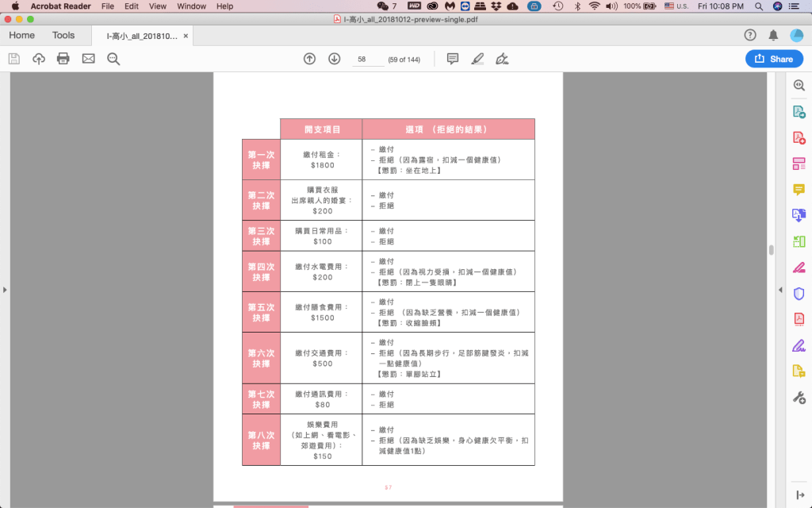Open the Window menu in menu bar
The height and width of the screenshot is (508, 812).
coord(191,6)
